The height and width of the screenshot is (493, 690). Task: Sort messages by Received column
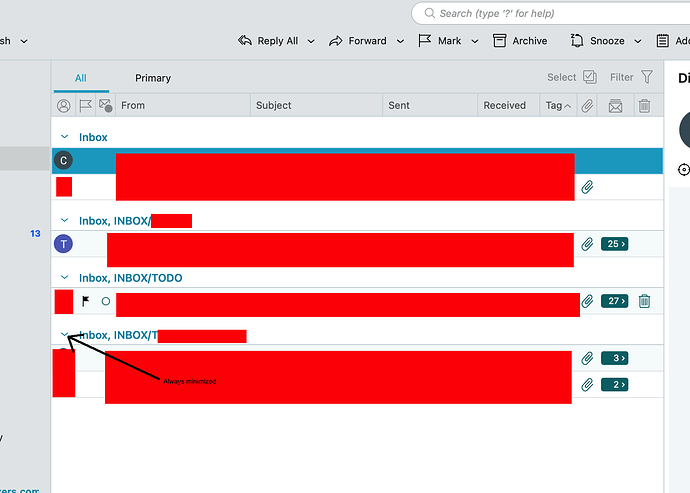pos(504,105)
